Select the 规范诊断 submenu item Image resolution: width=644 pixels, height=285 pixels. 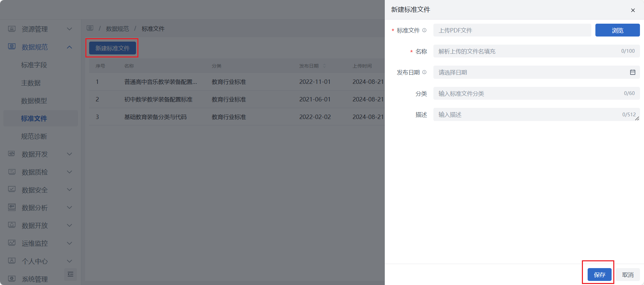34,136
